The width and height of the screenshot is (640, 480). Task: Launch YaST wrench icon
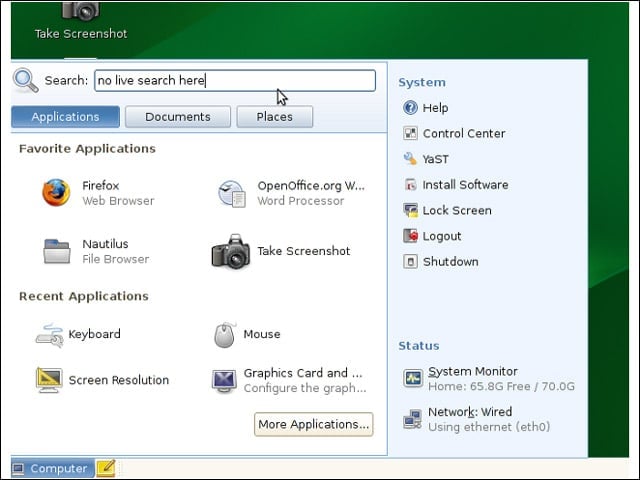pos(410,159)
